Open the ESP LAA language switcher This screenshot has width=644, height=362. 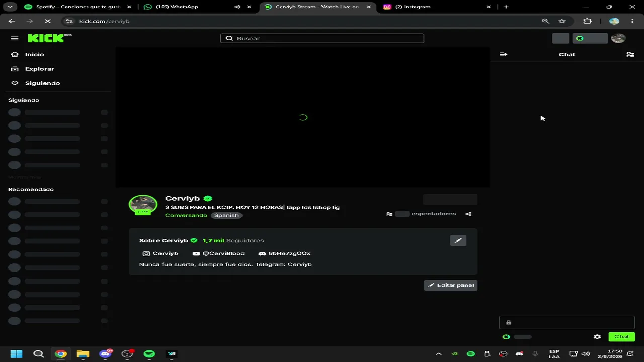554,354
